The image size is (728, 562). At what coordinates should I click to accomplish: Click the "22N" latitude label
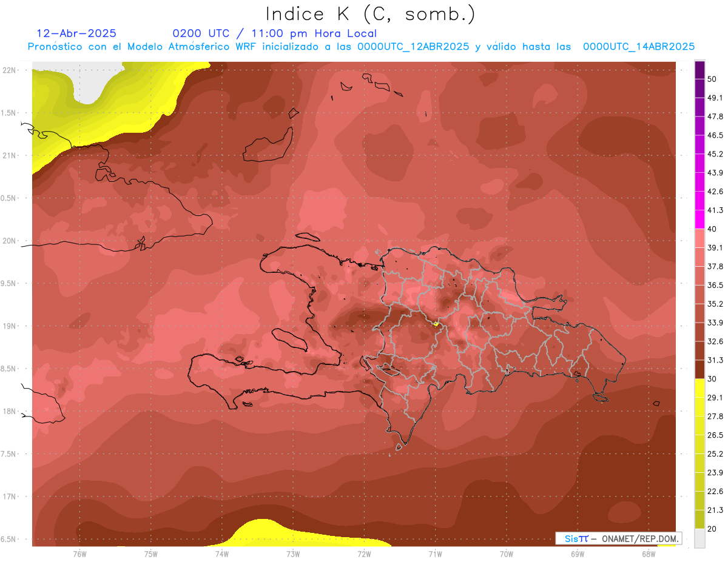[9, 70]
